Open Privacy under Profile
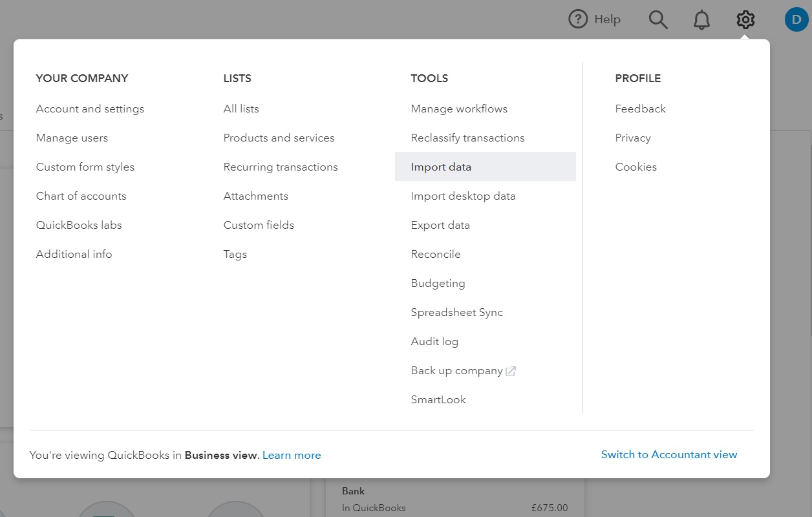 point(633,138)
